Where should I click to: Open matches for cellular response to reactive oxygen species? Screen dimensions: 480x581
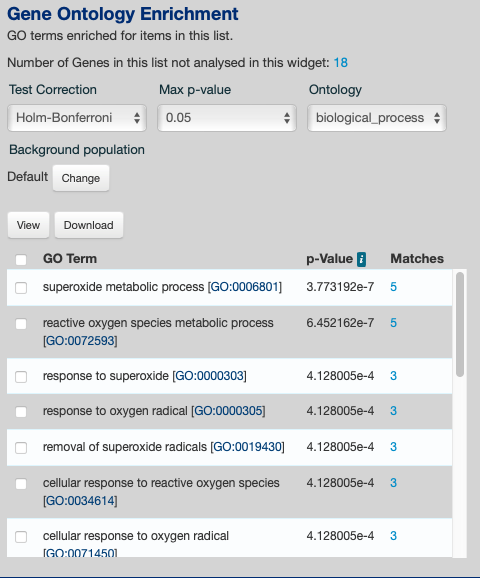[393, 483]
